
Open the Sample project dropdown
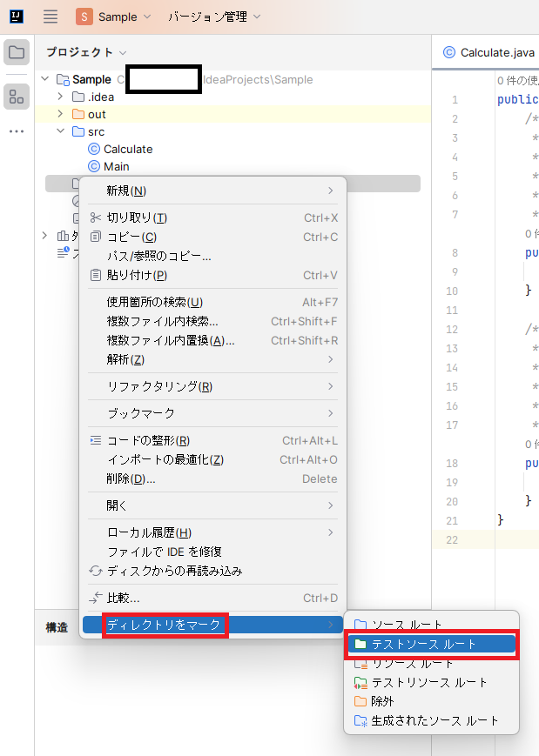coord(125,17)
